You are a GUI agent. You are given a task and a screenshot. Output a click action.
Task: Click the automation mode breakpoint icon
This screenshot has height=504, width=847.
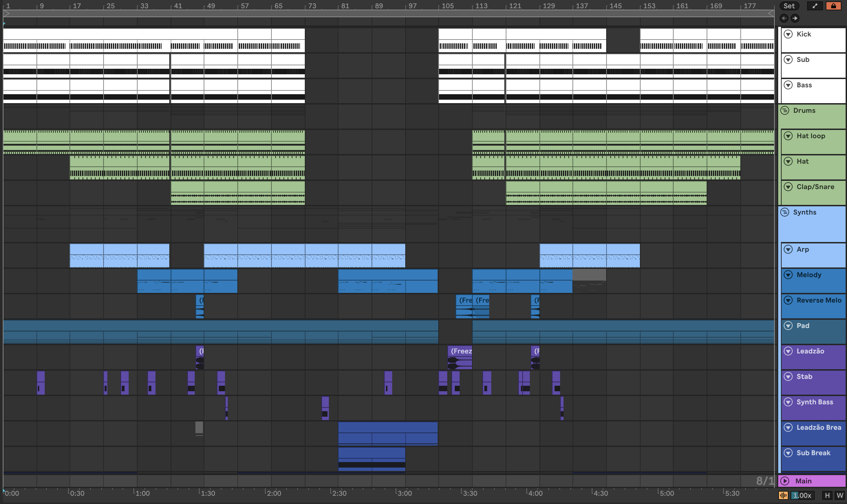[x=815, y=6]
